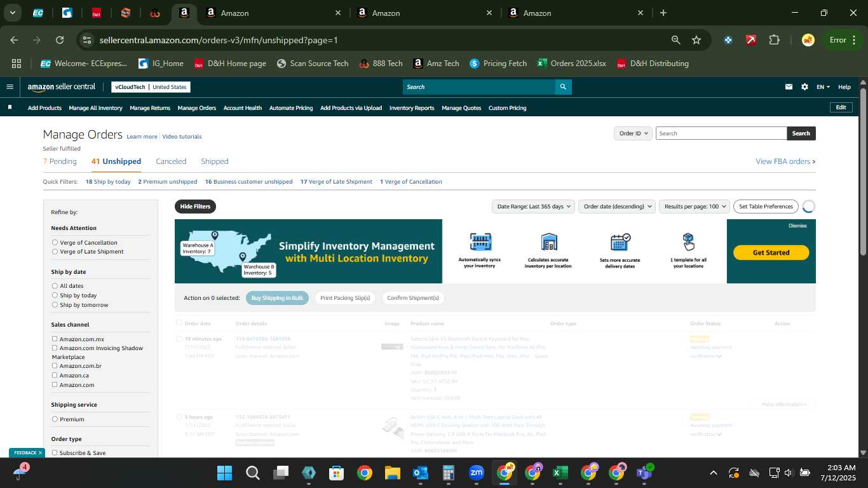
Task: Open Zoom from the taskbar
Action: [476, 473]
